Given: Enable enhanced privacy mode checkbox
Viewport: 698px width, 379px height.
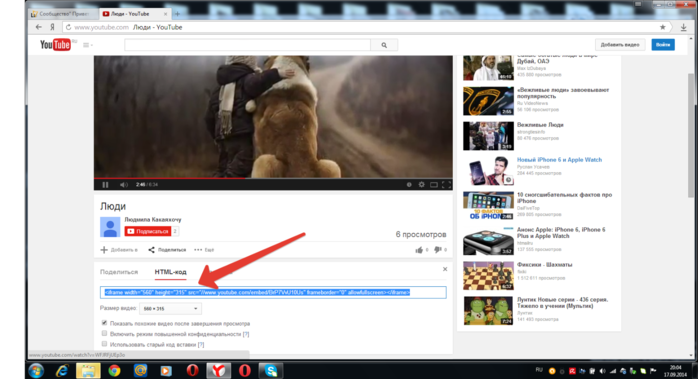Looking at the screenshot, I should pyautogui.click(x=104, y=334).
